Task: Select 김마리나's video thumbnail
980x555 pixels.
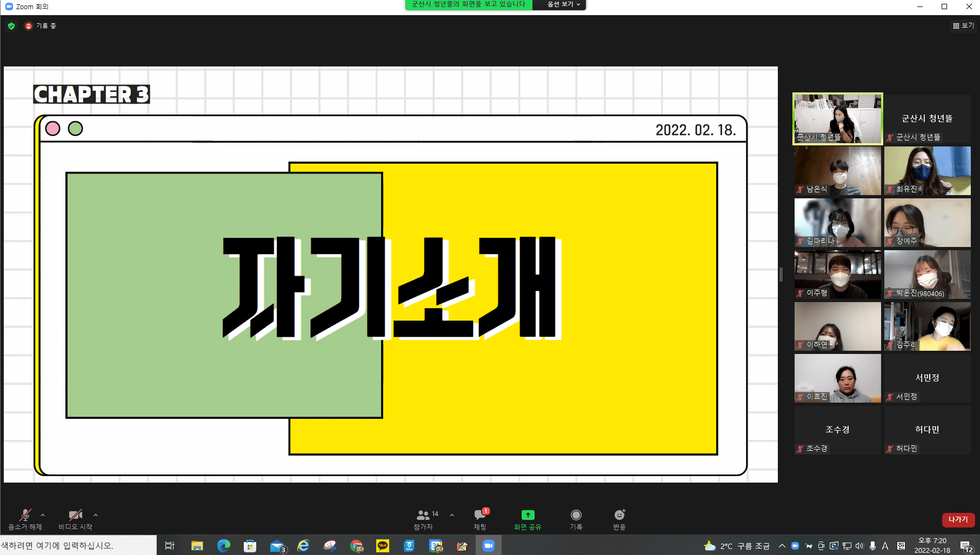Action: (x=838, y=223)
